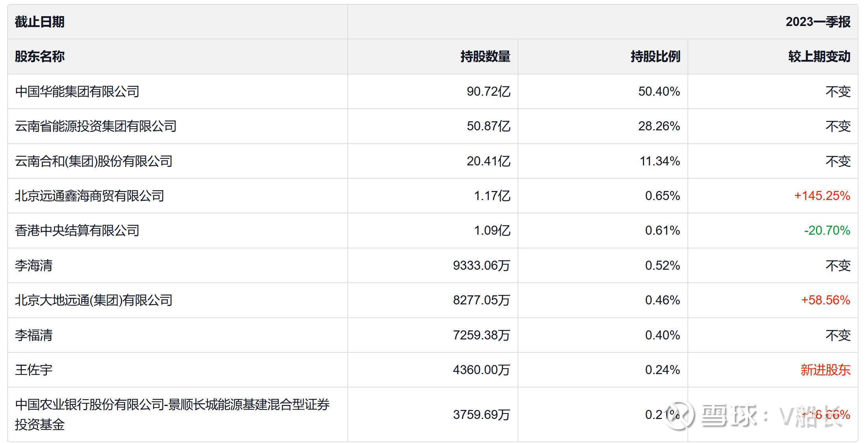Image resolution: width=868 pixels, height=443 pixels.
Task: Click the +58.56% change value
Action: point(825,300)
